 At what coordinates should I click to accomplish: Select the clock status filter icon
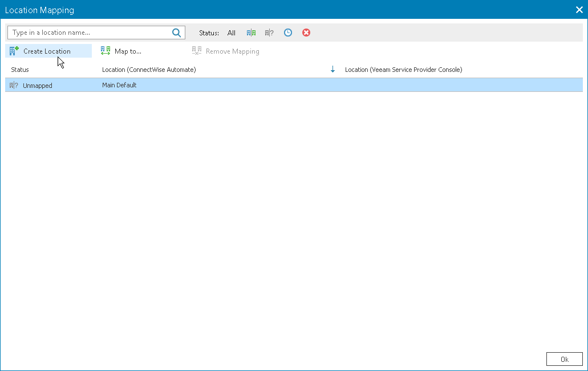coord(287,33)
